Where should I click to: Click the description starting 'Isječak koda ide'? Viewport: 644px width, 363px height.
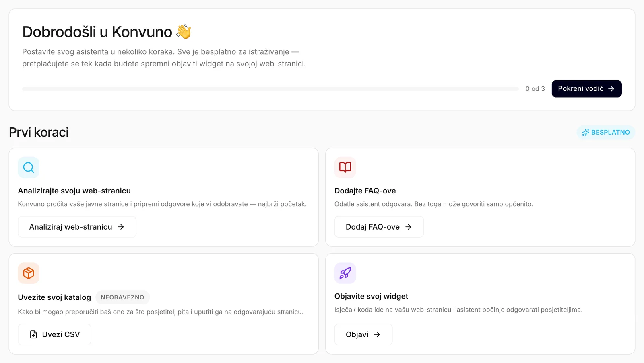[x=458, y=310]
